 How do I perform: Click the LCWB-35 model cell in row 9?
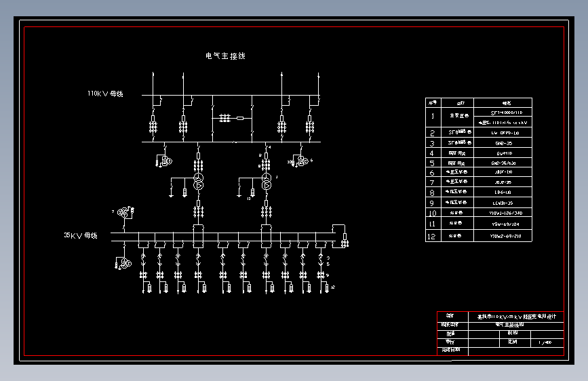(x=503, y=203)
